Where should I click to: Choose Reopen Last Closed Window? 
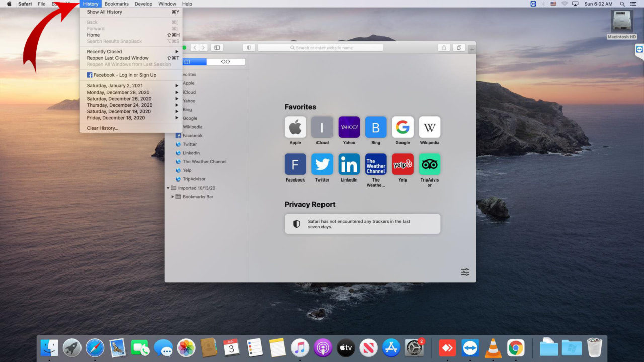coord(131,58)
